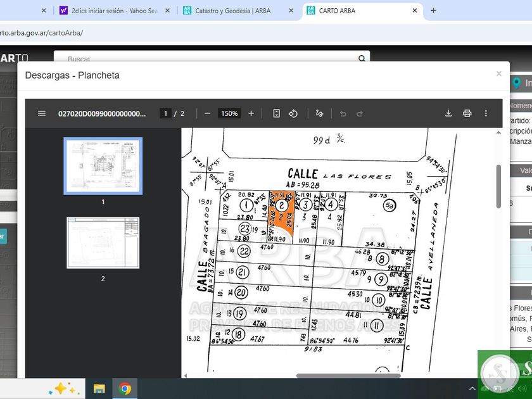
Task: Click the horizontal scrollbar of the PDF
Action: pyautogui.click(x=348, y=376)
